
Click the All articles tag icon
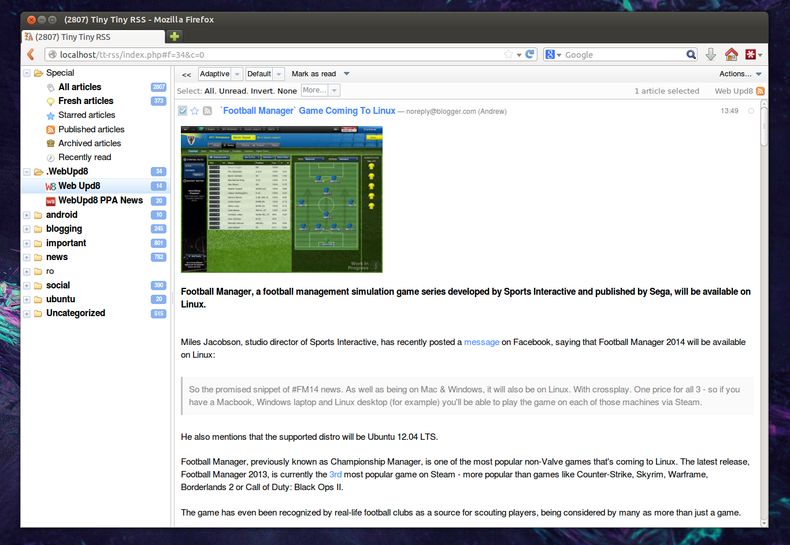point(50,88)
